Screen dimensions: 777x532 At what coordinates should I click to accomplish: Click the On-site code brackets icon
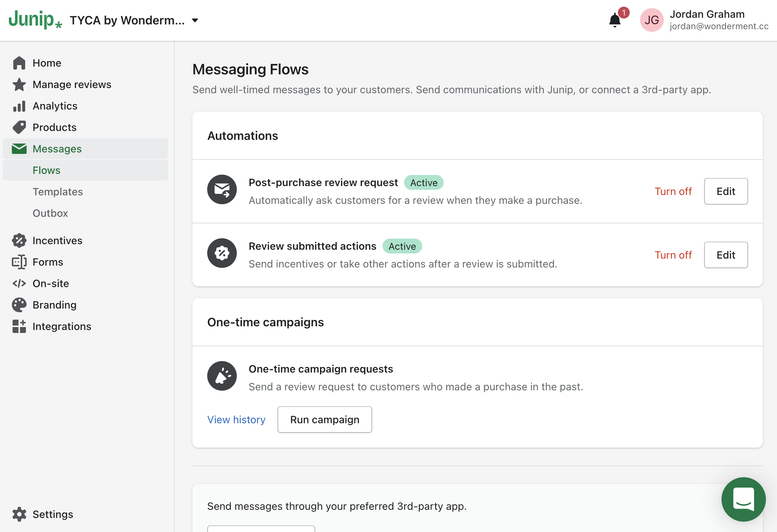point(19,283)
